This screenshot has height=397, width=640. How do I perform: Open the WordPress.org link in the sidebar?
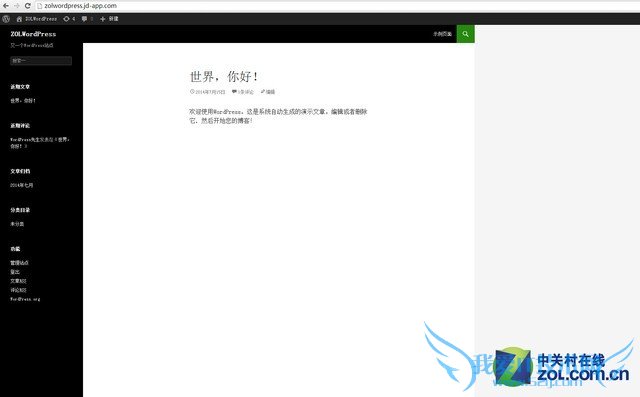[25, 299]
